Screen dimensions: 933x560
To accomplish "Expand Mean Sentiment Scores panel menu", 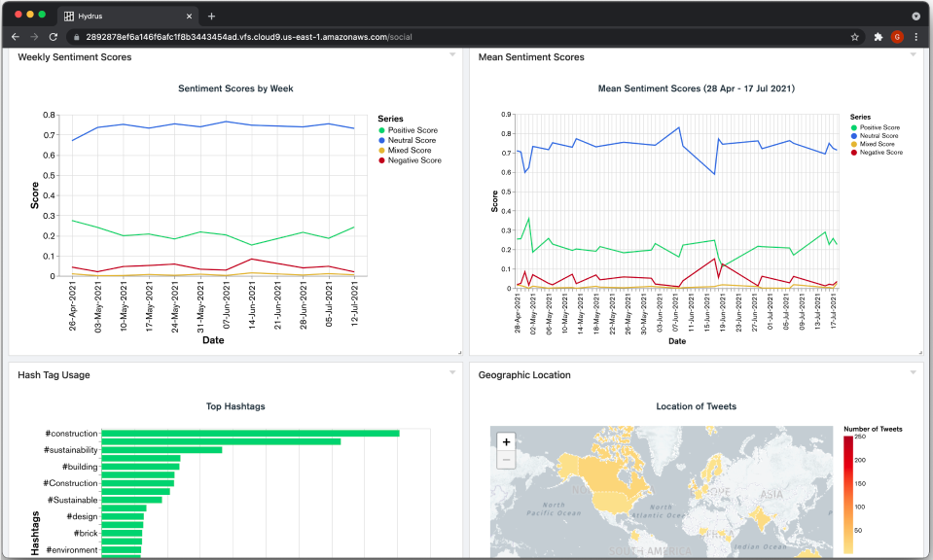I will coord(914,54).
